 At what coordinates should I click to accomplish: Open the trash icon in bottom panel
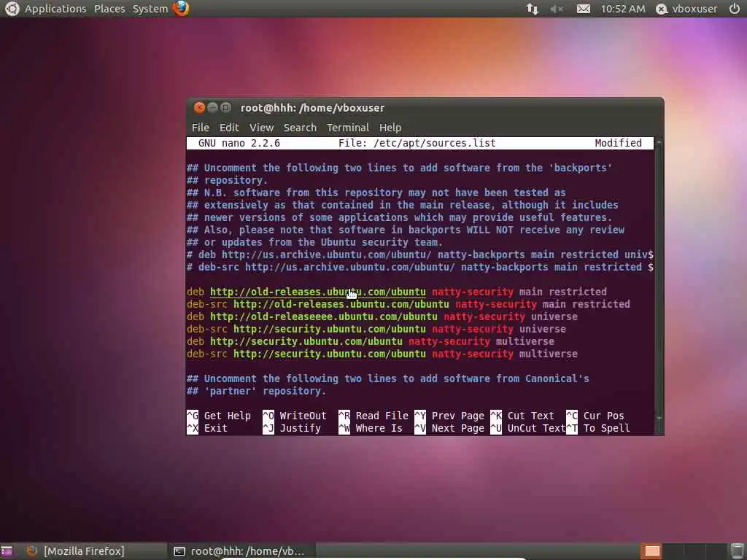(737, 551)
